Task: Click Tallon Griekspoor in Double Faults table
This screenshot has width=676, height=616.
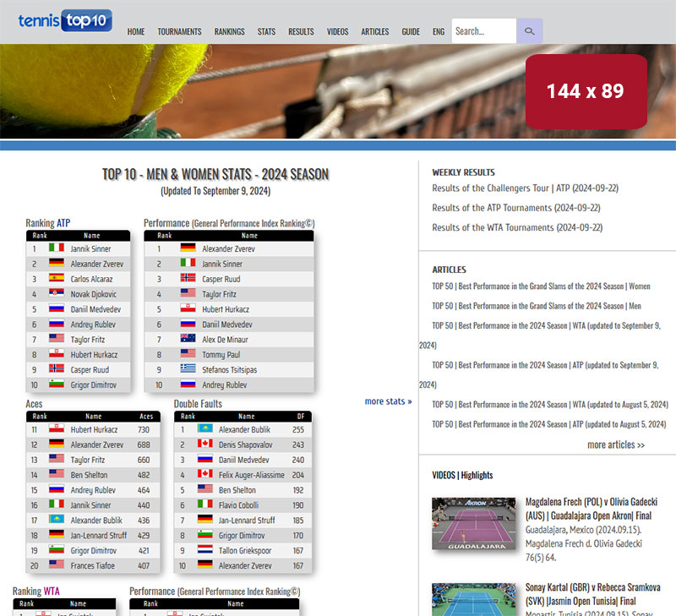Action: coord(245,550)
